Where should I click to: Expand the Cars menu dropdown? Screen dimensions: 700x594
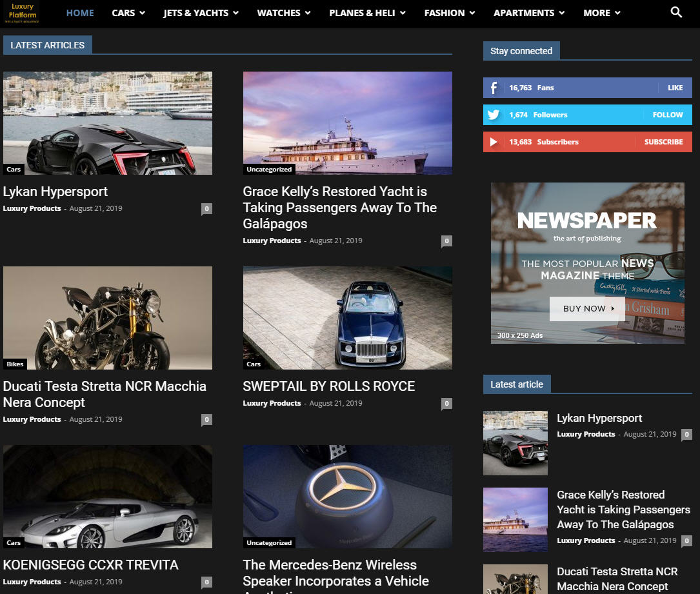(128, 13)
